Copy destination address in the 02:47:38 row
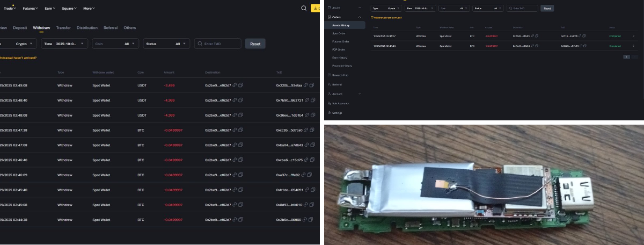This screenshot has width=644, height=245. click(241, 130)
